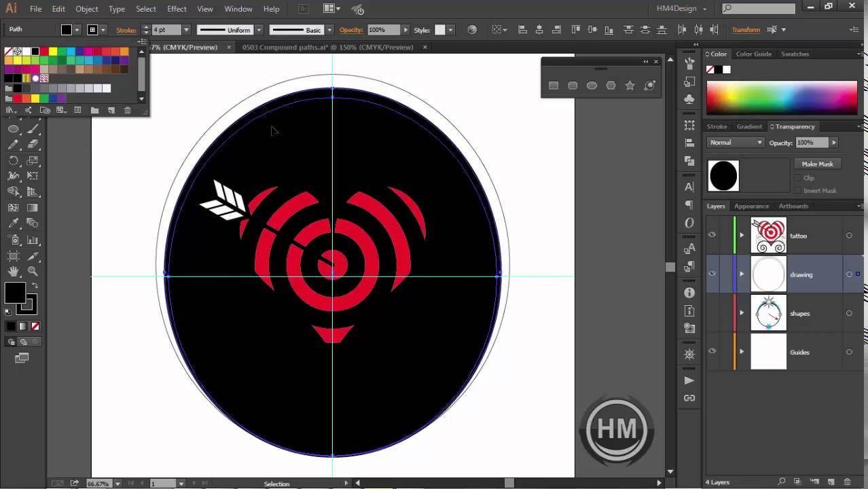Select the Rotate tool
Viewport: 868px width, 489px height.
point(13,160)
